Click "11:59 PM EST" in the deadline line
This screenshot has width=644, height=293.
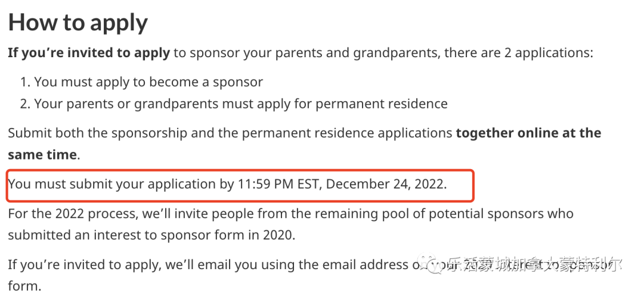click(278, 184)
